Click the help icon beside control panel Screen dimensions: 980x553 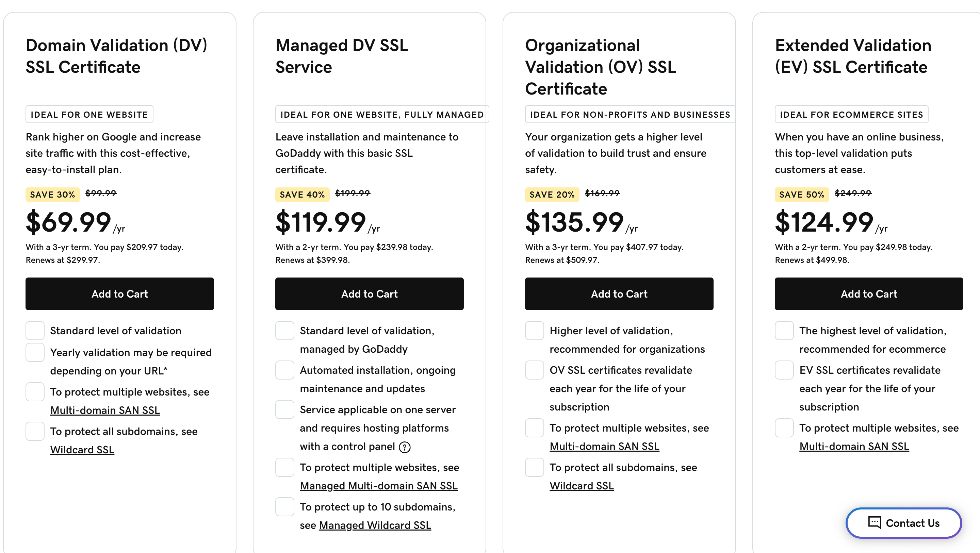[x=405, y=447]
